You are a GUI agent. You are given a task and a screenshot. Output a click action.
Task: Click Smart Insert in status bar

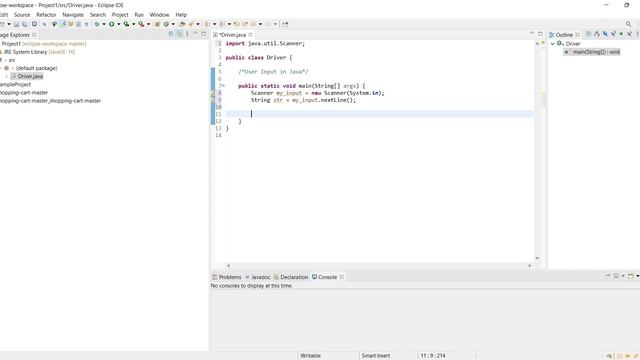[376, 356]
